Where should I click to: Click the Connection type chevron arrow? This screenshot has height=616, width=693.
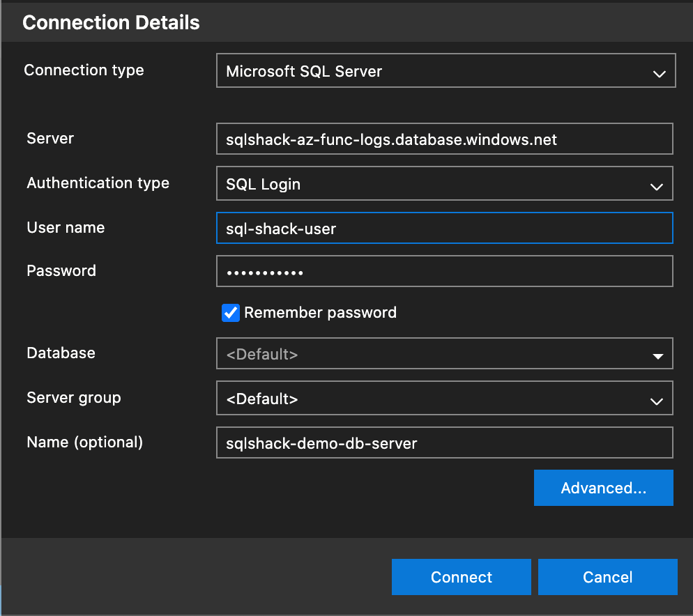[x=659, y=73]
